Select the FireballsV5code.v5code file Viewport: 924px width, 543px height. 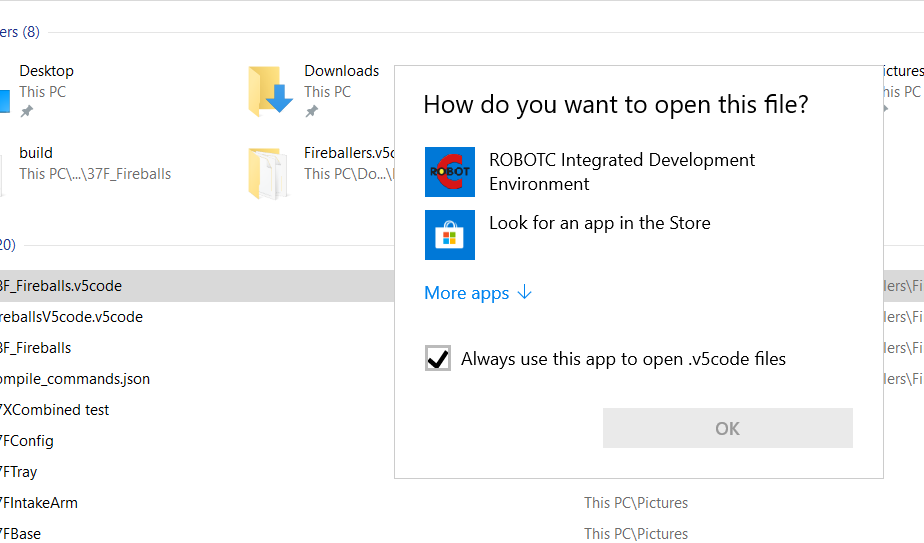(x=71, y=317)
